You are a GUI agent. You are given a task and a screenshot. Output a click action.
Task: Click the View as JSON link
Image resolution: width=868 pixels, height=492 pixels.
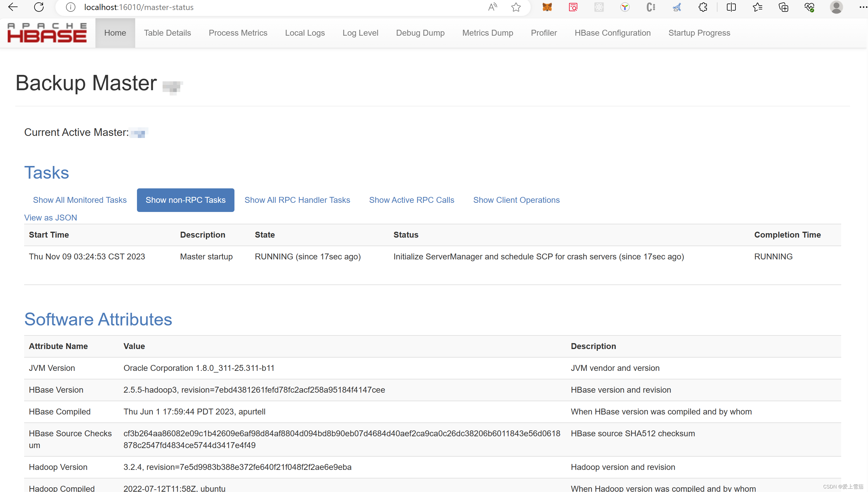[51, 218]
